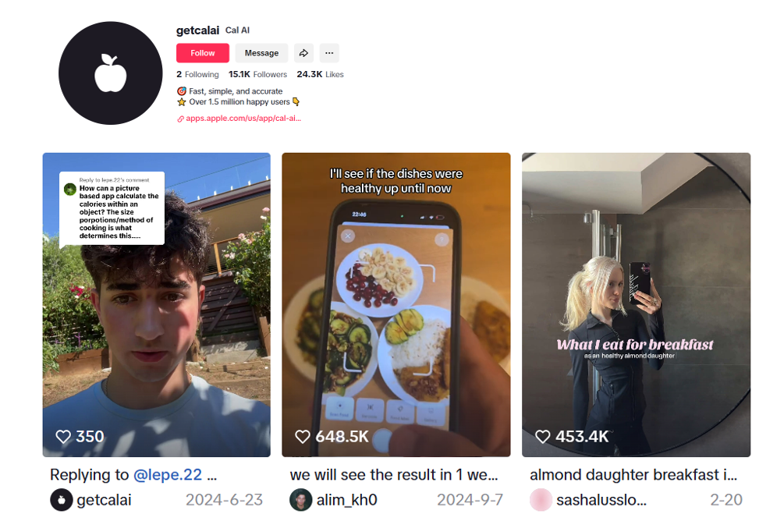Open the What I eat for breakfast video
This screenshot has width=784, height=532.
coord(636,304)
